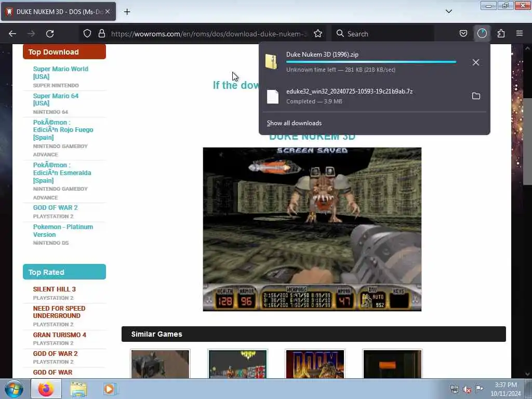List all tabs dropdown arrow
Screen dimensions: 532x399
448,11
